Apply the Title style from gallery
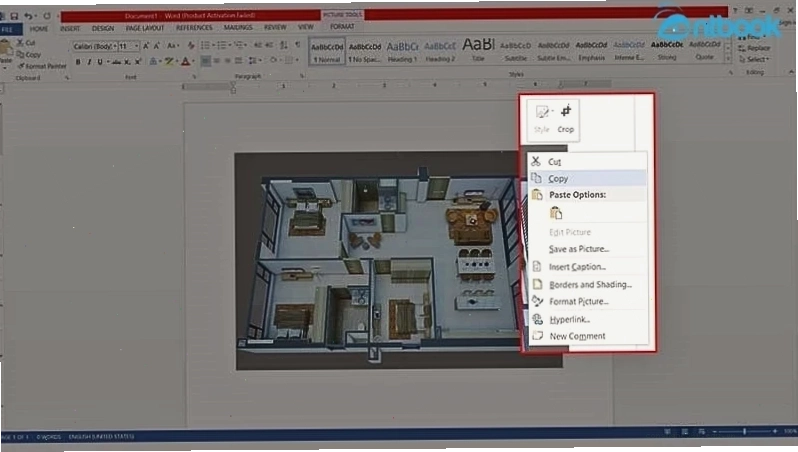The width and height of the screenshot is (798, 452). click(478, 50)
